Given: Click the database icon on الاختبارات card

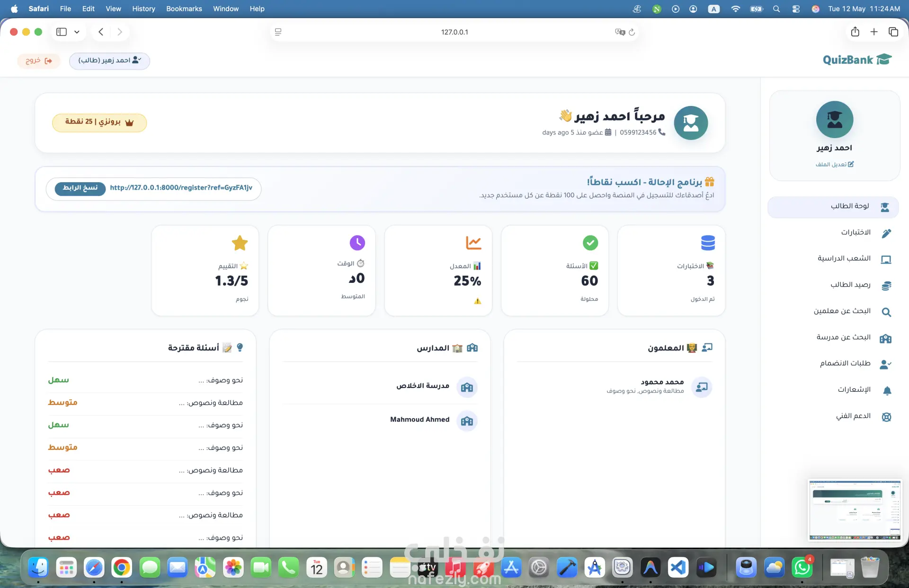Looking at the screenshot, I should click(708, 243).
